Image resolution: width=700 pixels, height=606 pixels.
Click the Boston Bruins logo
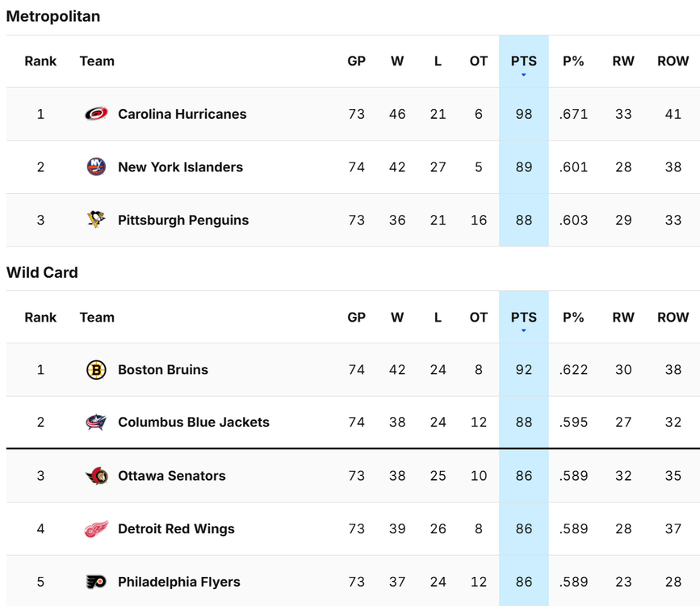coord(96,370)
